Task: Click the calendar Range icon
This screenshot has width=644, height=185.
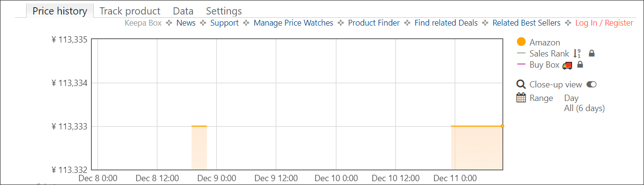Action: [x=521, y=98]
